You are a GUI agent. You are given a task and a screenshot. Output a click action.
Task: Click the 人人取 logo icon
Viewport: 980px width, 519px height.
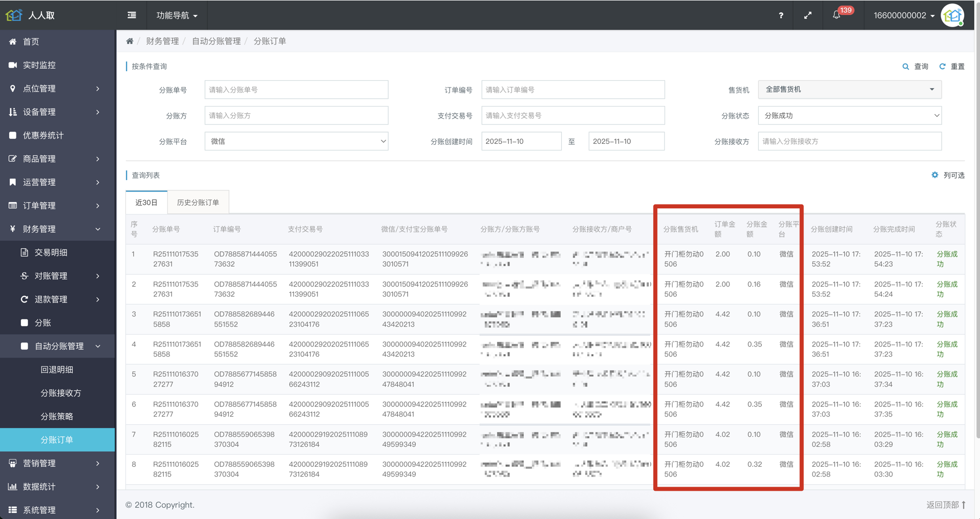(14, 15)
